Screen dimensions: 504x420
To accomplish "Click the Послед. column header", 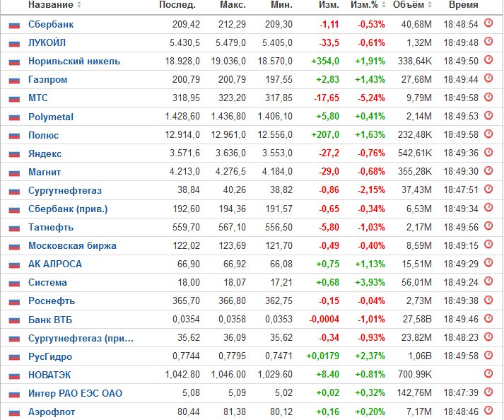I will pos(177,5).
